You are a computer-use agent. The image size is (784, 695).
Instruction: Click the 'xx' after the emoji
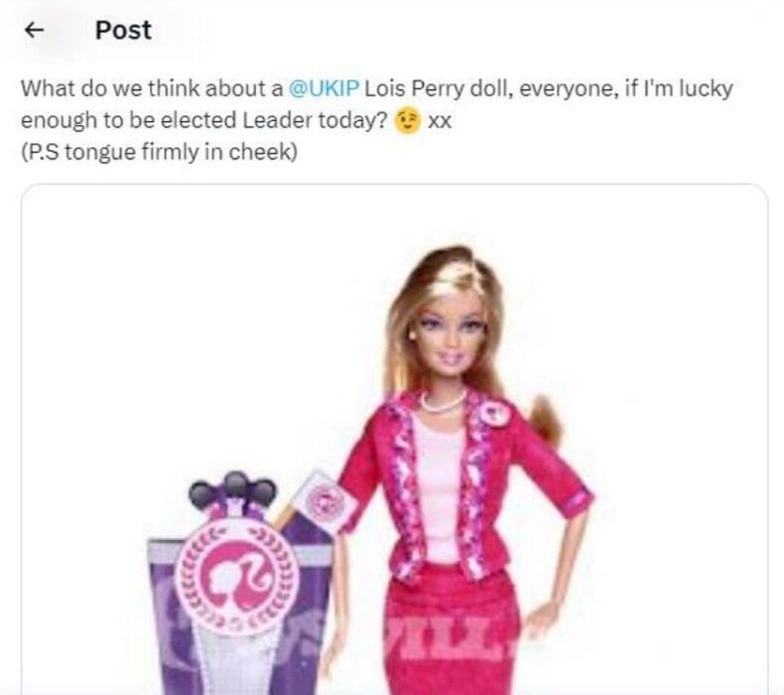pos(440,121)
